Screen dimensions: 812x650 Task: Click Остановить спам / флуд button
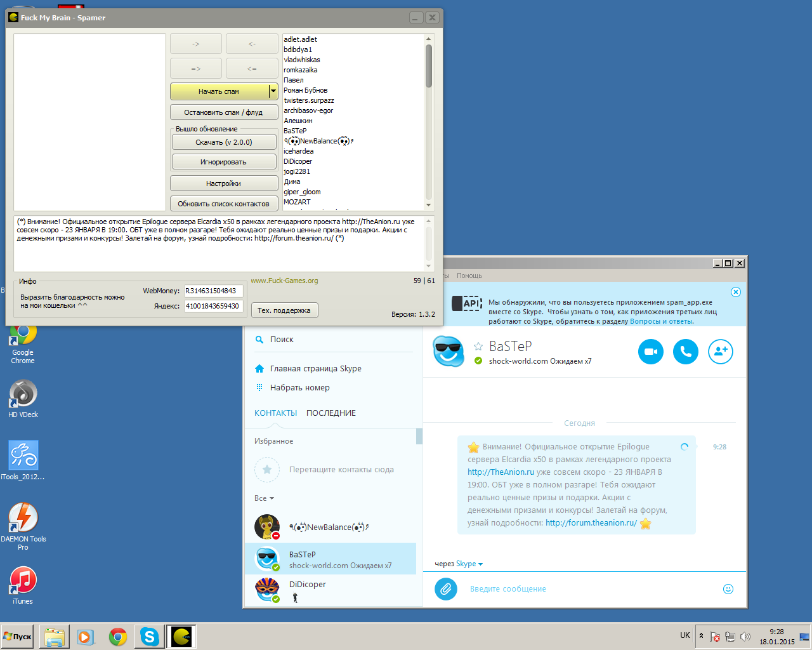tap(224, 112)
